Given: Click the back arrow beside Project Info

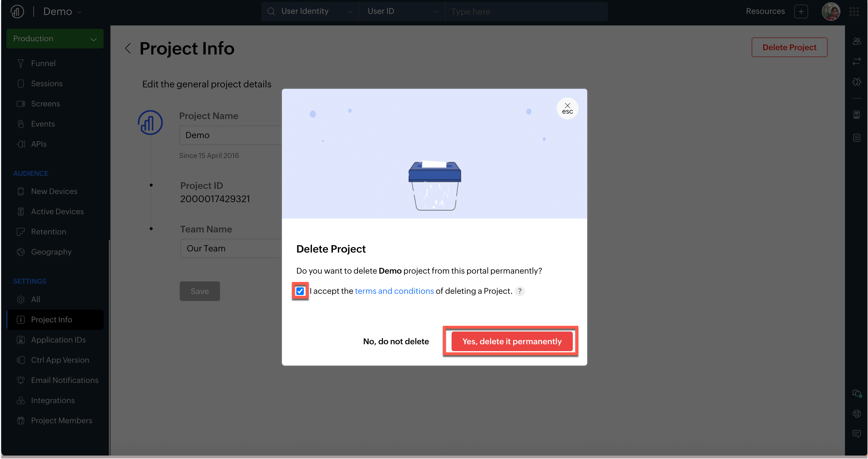Looking at the screenshot, I should pyautogui.click(x=128, y=48).
